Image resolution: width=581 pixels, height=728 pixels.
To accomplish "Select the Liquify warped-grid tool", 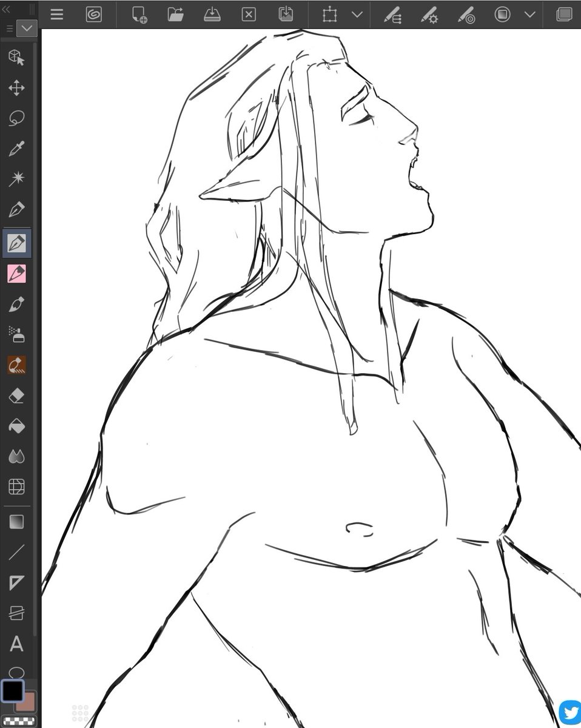I will point(16,487).
